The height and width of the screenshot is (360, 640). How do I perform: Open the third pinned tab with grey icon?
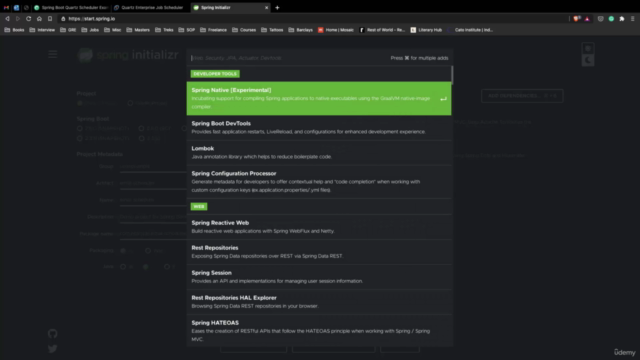point(26,8)
